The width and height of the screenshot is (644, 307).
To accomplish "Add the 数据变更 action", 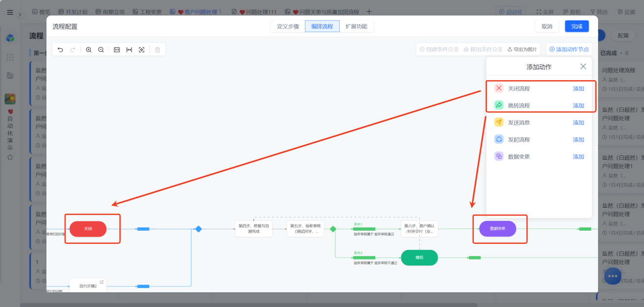I will pyautogui.click(x=578, y=157).
